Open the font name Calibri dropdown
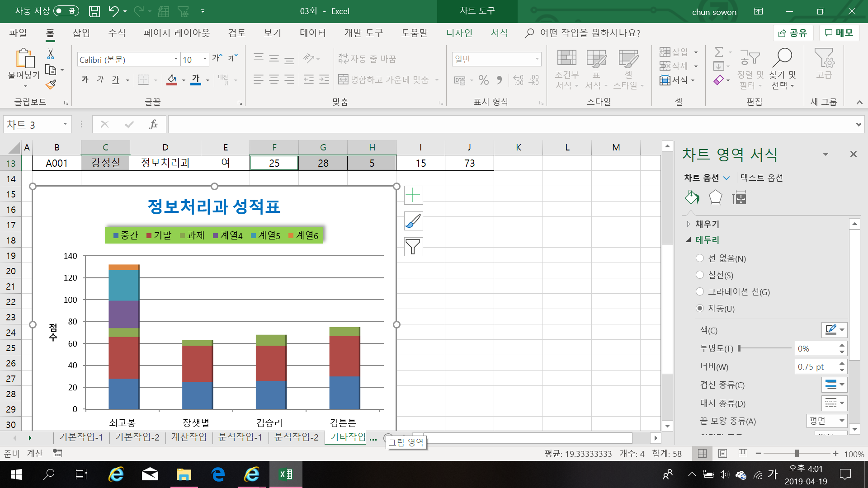 176,59
